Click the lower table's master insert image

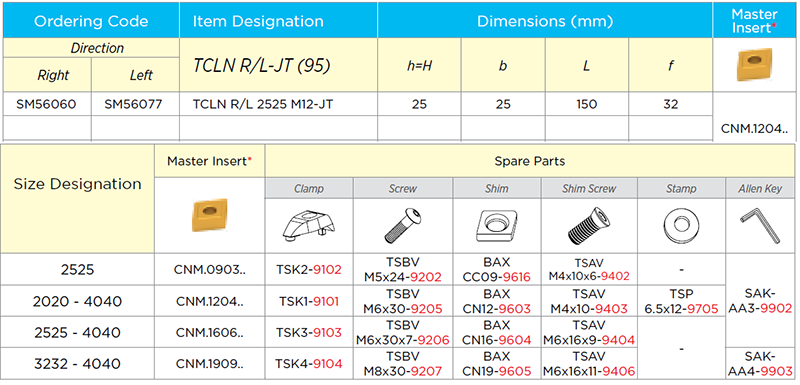pyautogui.click(x=209, y=216)
